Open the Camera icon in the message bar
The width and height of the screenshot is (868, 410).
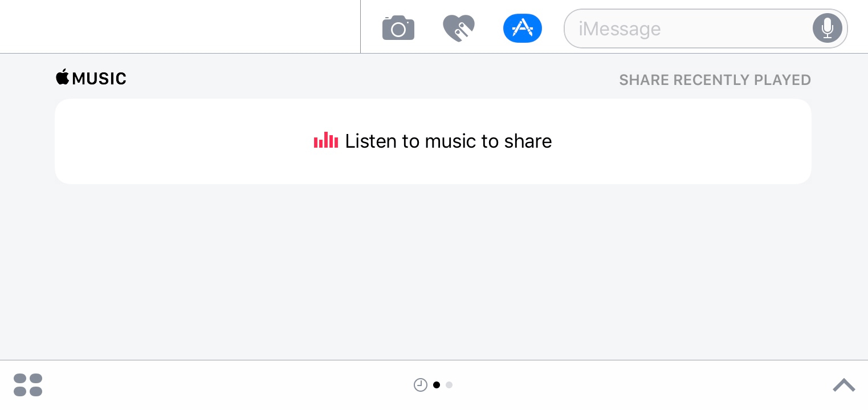point(398,28)
